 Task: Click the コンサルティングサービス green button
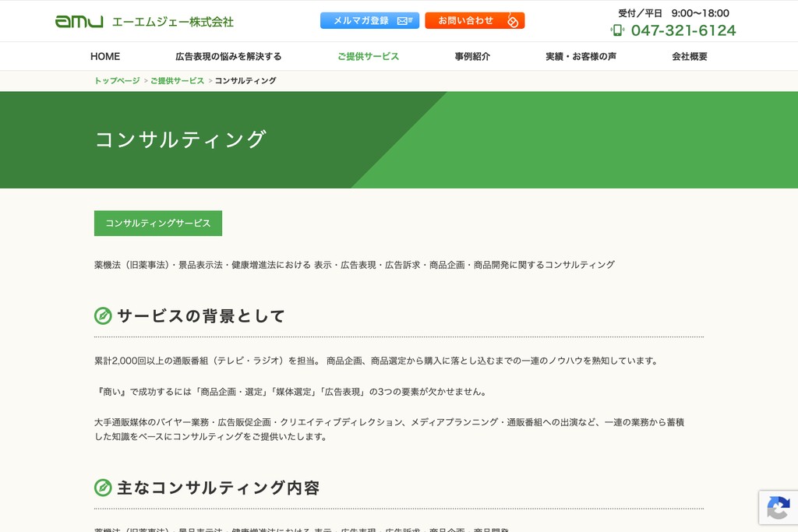pyautogui.click(x=157, y=224)
